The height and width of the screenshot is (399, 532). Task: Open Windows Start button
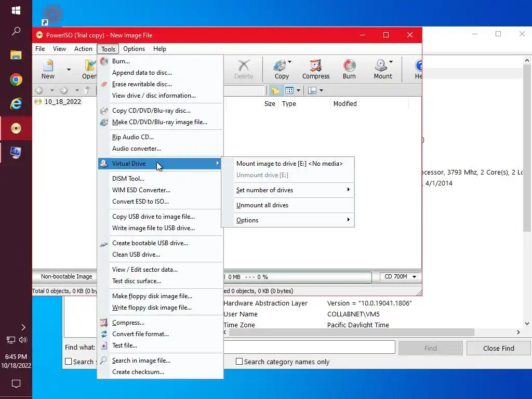click(x=16, y=10)
